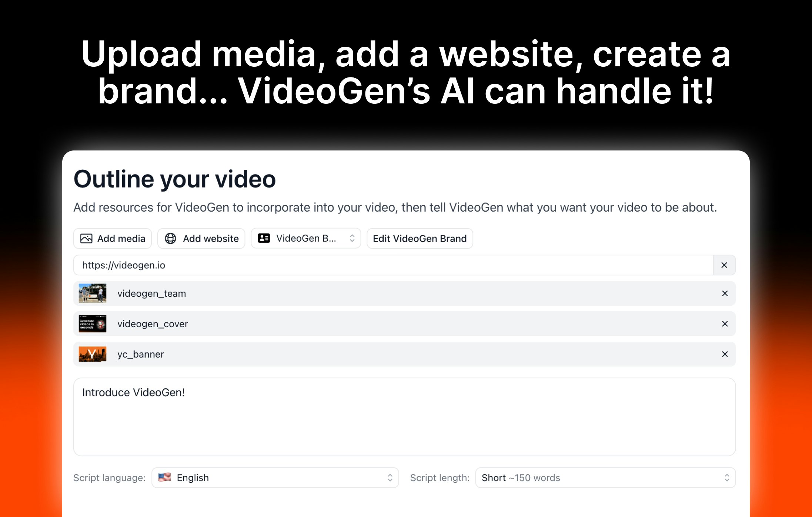
Task: Remove the yc_banner media item
Action: [725, 354]
